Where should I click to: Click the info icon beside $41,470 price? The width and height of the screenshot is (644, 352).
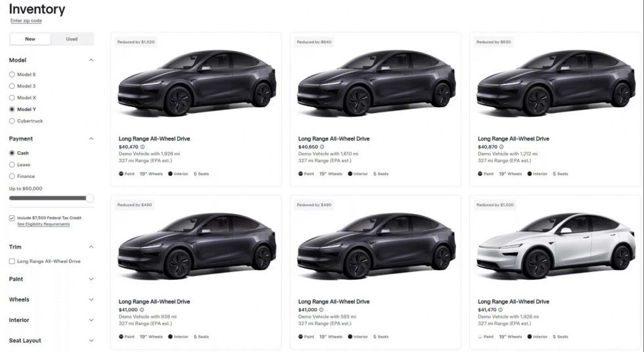tap(501, 310)
